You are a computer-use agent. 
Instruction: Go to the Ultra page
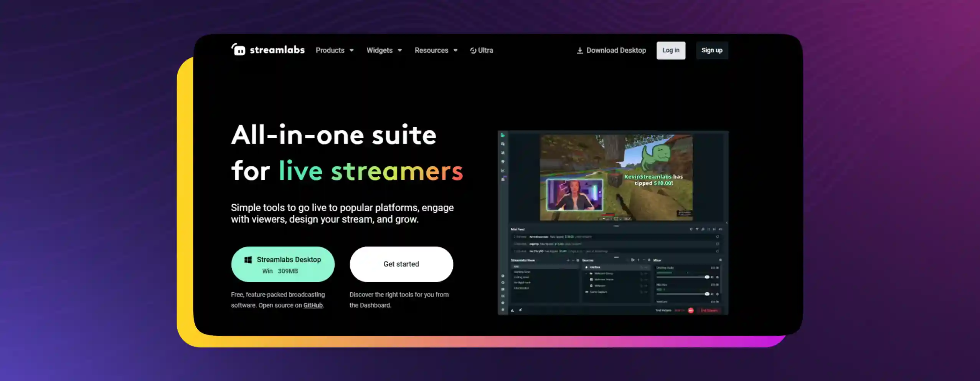tap(482, 50)
